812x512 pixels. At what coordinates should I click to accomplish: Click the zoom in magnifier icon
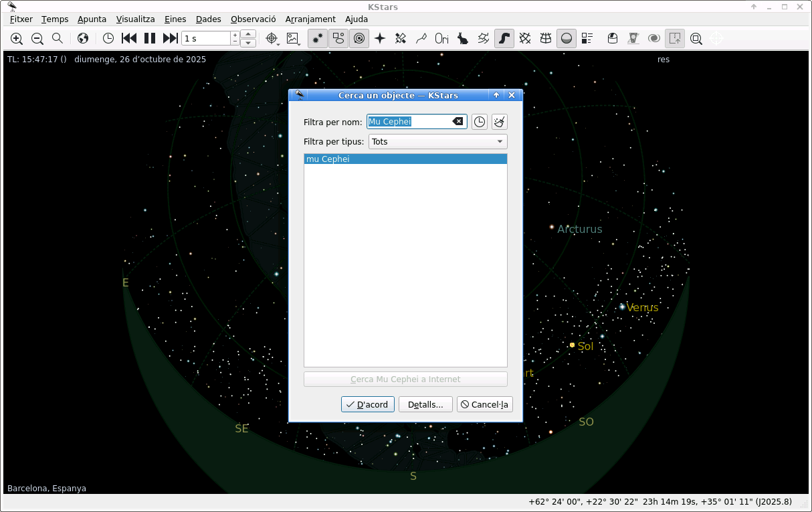17,39
